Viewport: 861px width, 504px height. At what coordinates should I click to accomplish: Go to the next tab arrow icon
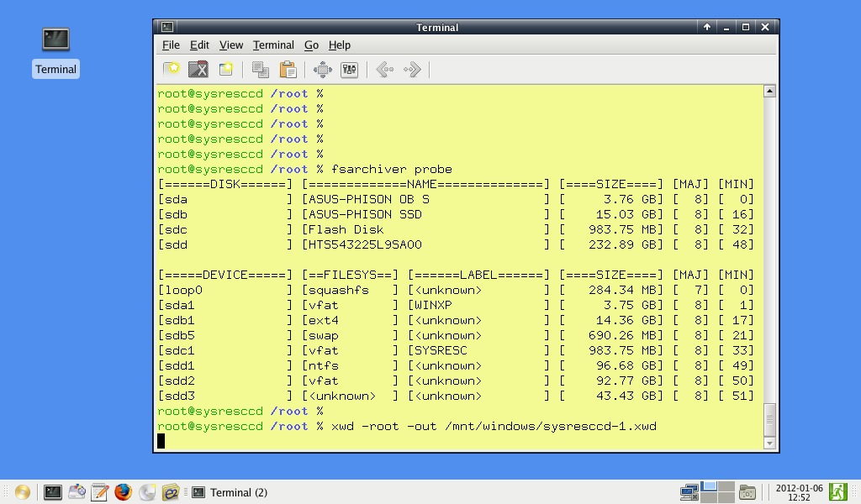(412, 69)
